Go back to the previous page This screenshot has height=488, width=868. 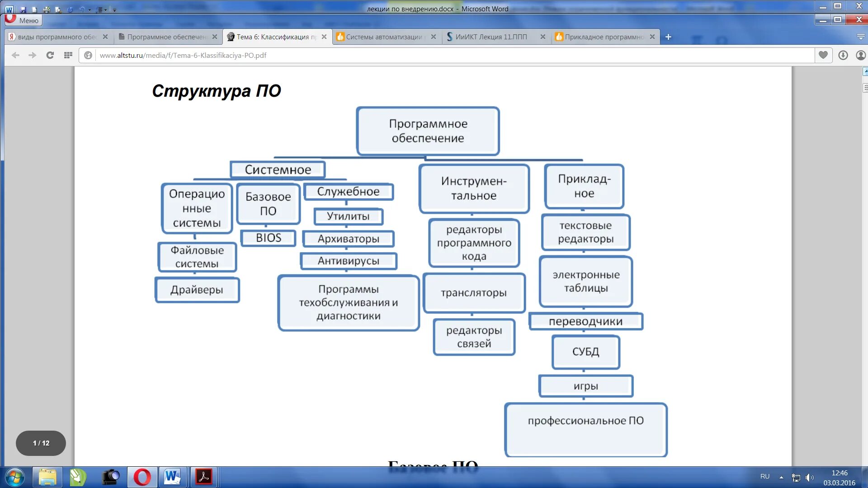click(15, 55)
